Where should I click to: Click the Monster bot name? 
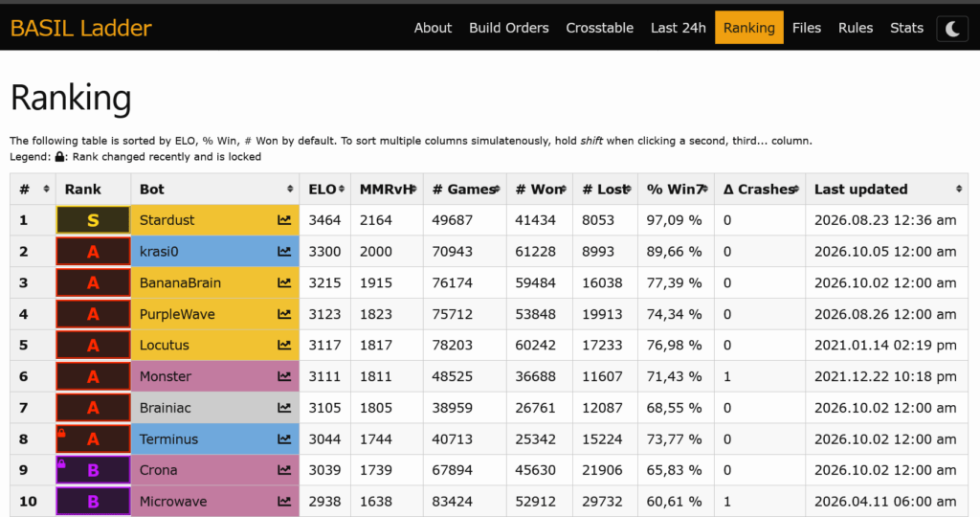click(165, 376)
